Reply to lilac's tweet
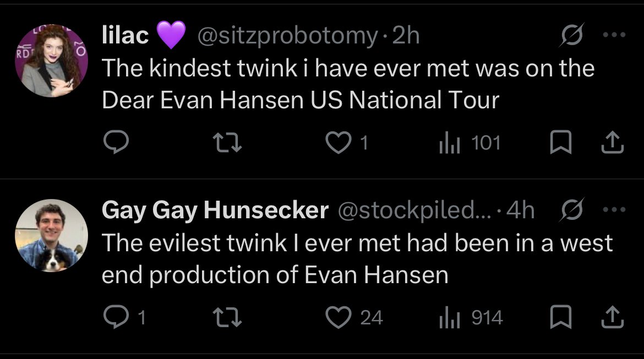This screenshot has height=359, width=644. pos(116,142)
